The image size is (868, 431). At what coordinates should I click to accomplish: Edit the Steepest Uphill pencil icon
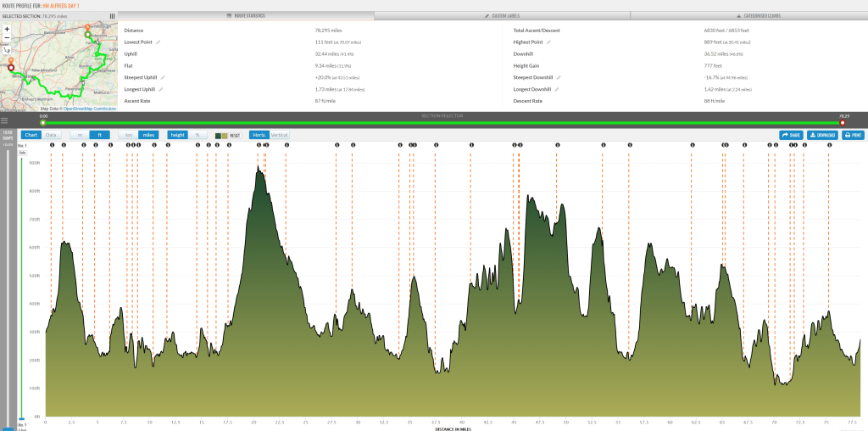coord(162,77)
